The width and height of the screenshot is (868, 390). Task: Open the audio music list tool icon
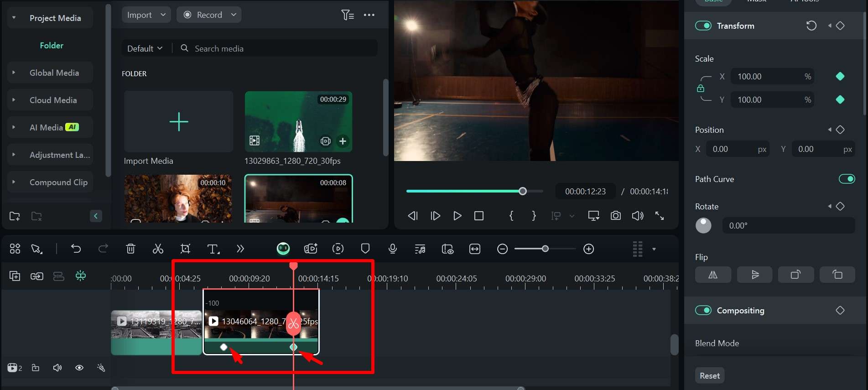pos(420,249)
